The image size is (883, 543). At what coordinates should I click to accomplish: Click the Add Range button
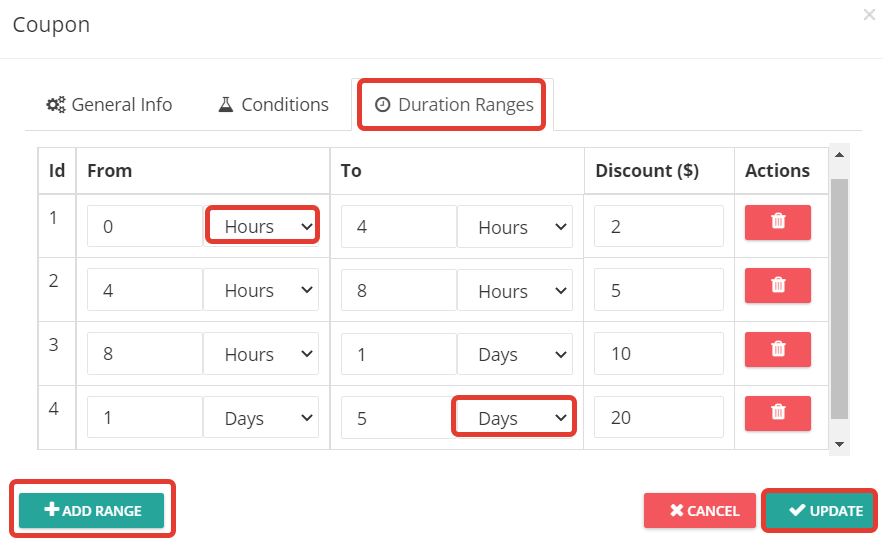click(92, 510)
